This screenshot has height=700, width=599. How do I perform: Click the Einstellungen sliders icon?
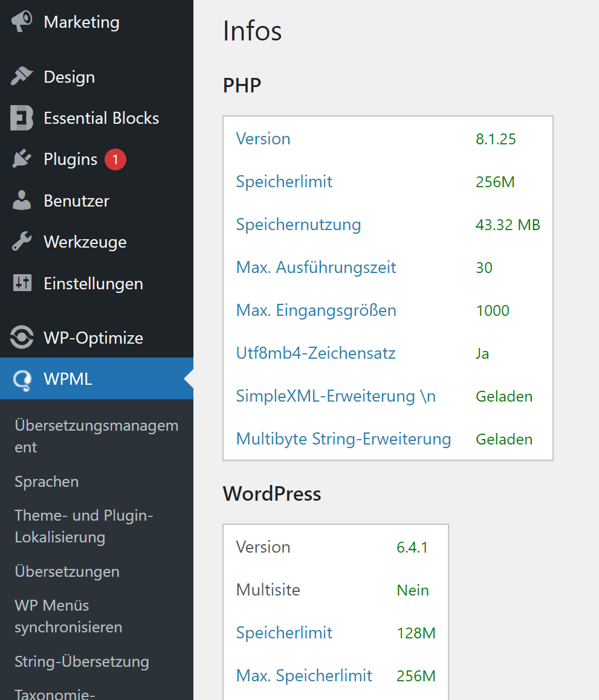coord(22,283)
